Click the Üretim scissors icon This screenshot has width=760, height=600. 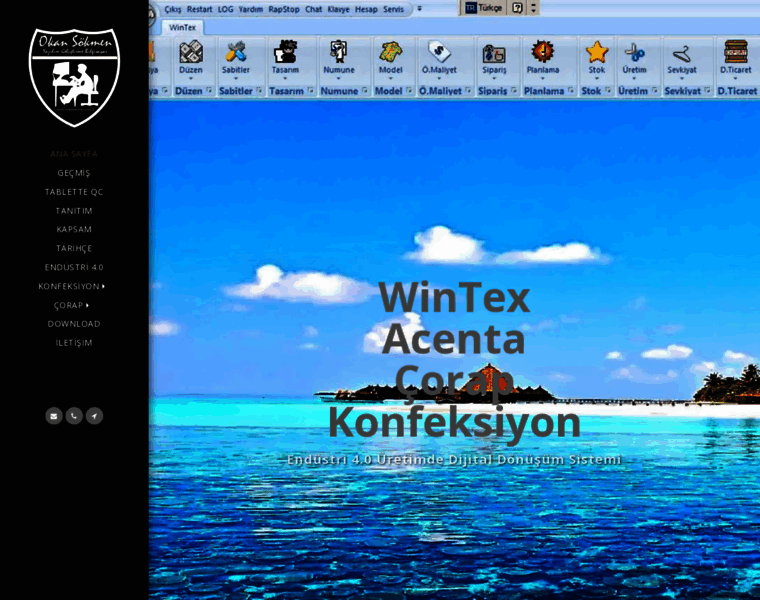634,53
